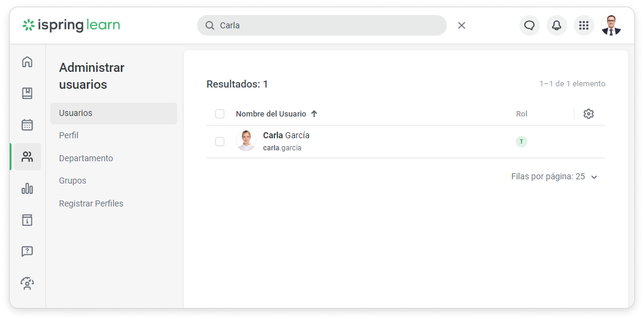
Task: Open the Home icon in sidebar
Action: click(27, 62)
